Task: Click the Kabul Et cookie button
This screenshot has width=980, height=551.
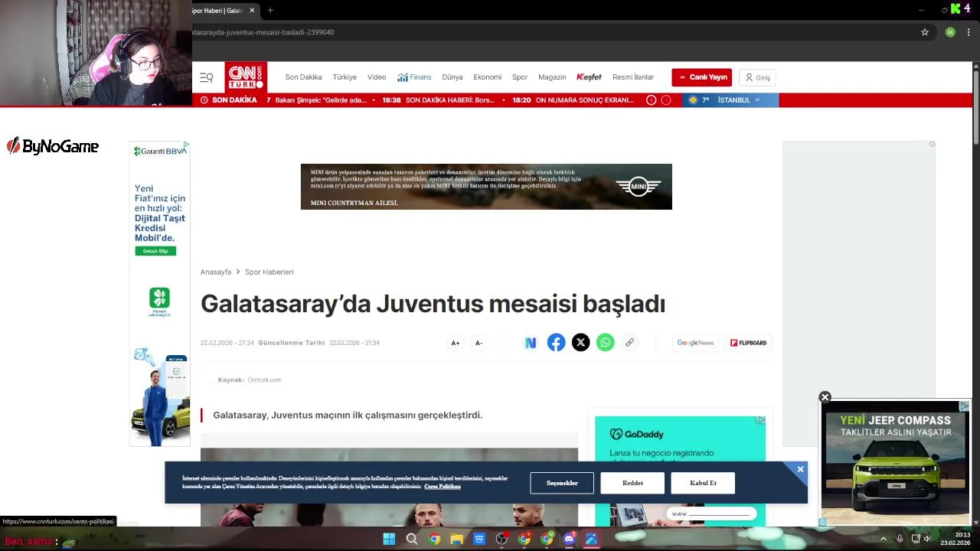Action: (x=703, y=483)
